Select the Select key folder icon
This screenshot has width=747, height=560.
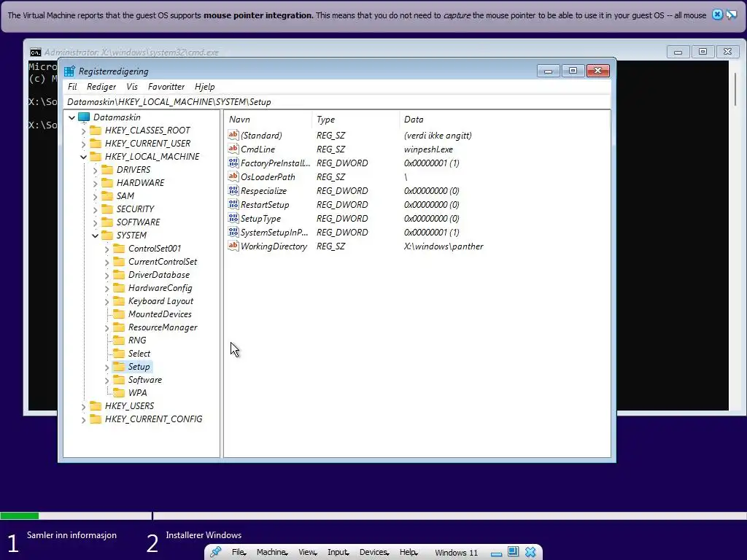coord(119,354)
